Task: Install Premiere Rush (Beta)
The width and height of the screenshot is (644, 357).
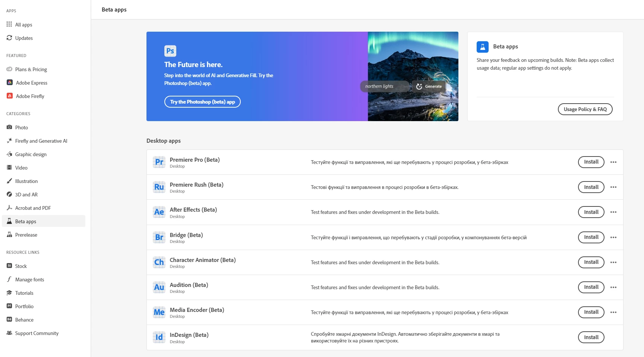Action: (591, 187)
